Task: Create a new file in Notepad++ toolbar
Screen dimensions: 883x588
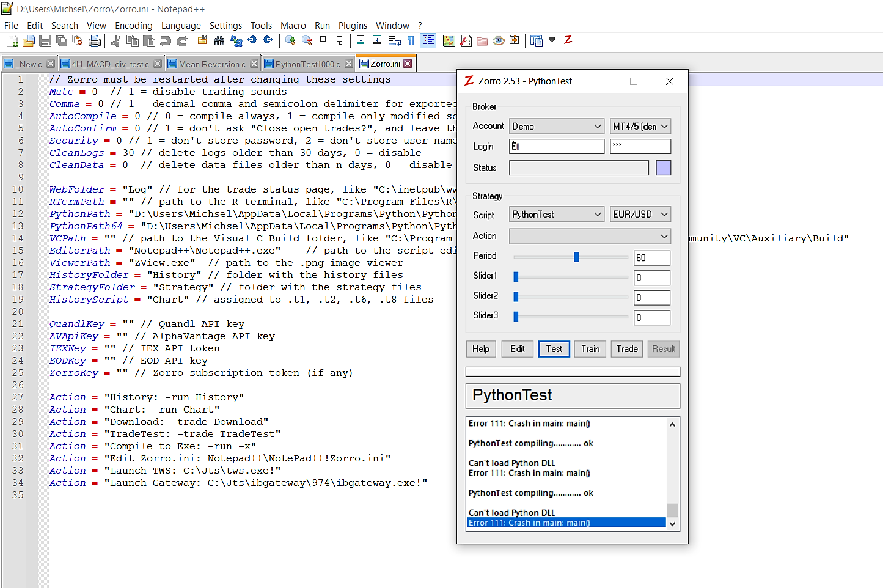Action: click(12, 41)
